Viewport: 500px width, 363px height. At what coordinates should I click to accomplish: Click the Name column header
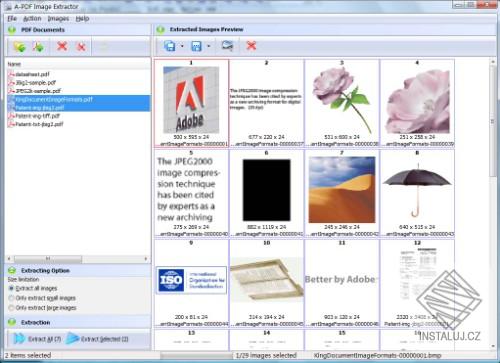click(x=78, y=64)
